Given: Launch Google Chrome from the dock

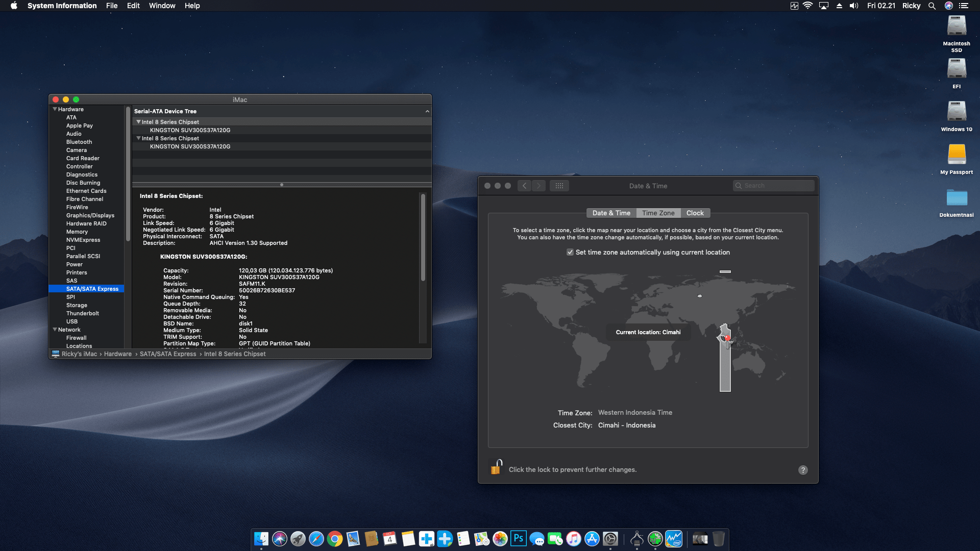Looking at the screenshot, I should pos(335,539).
